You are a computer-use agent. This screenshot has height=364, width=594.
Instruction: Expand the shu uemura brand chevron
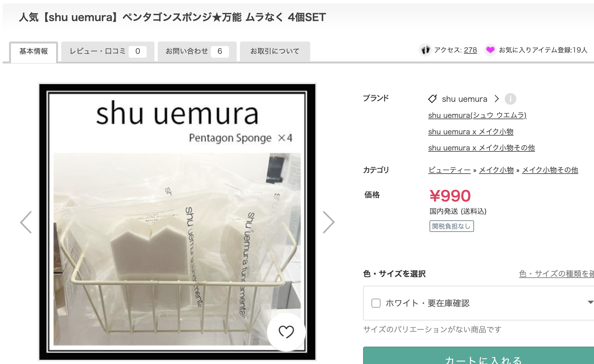tap(497, 99)
